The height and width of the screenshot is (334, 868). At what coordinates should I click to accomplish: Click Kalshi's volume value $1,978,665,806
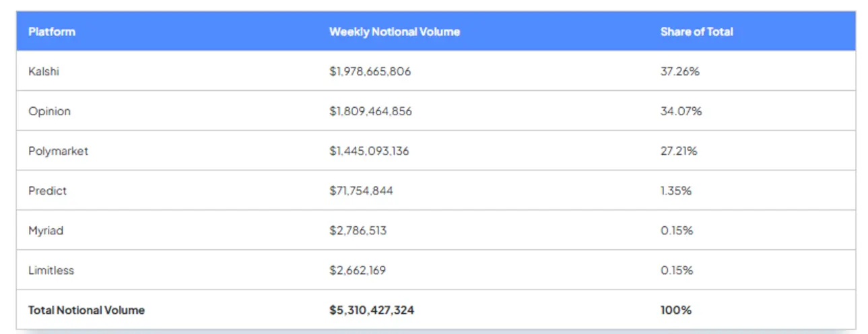(x=370, y=71)
